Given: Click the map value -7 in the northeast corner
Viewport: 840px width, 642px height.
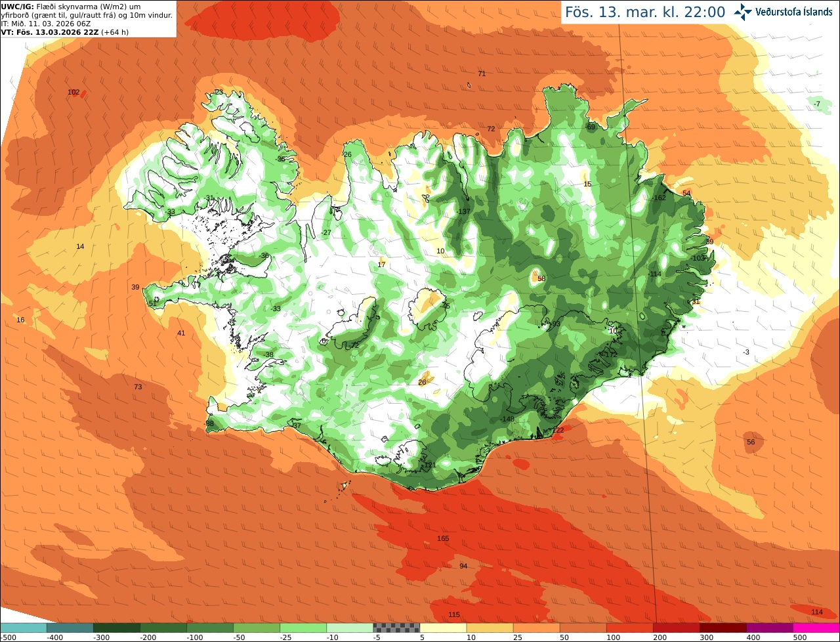Looking at the screenshot, I should (x=817, y=104).
